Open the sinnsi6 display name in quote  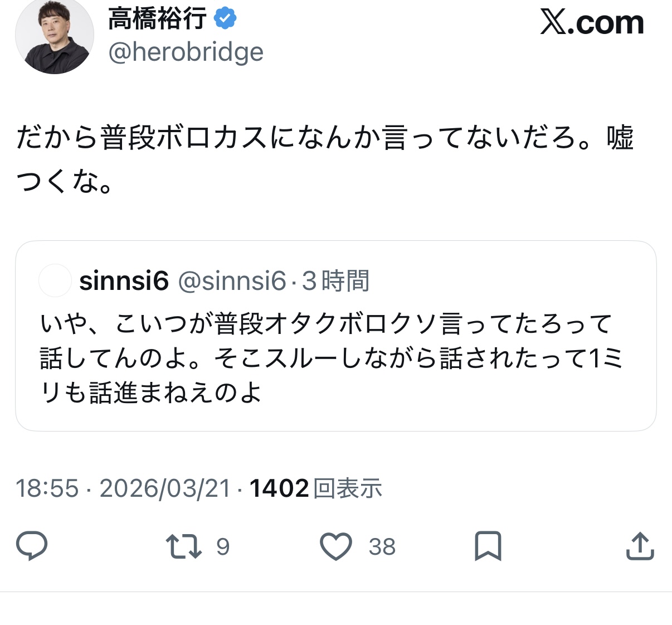[124, 281]
